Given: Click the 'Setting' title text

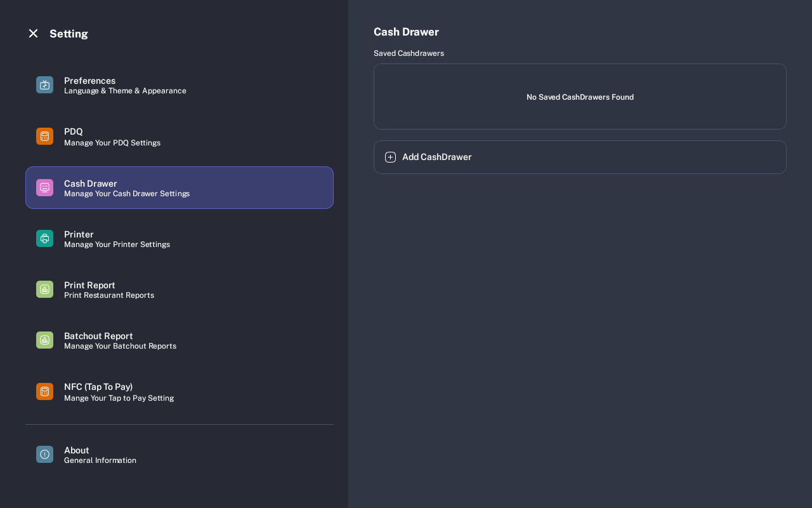Looking at the screenshot, I should click(x=69, y=34).
